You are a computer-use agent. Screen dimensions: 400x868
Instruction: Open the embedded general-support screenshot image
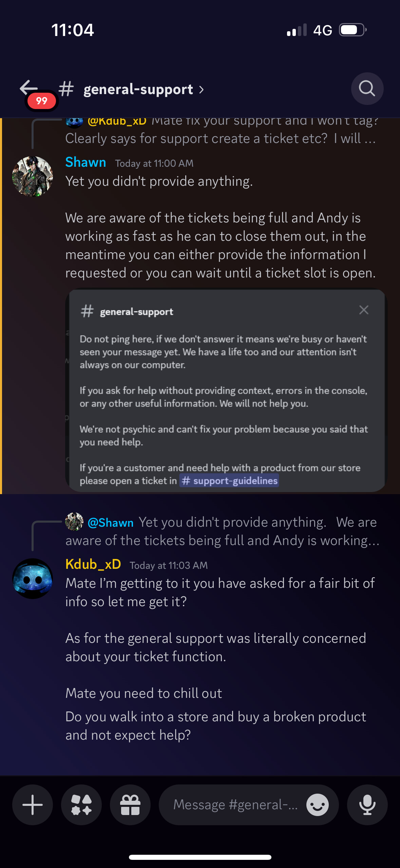pyautogui.click(x=226, y=391)
